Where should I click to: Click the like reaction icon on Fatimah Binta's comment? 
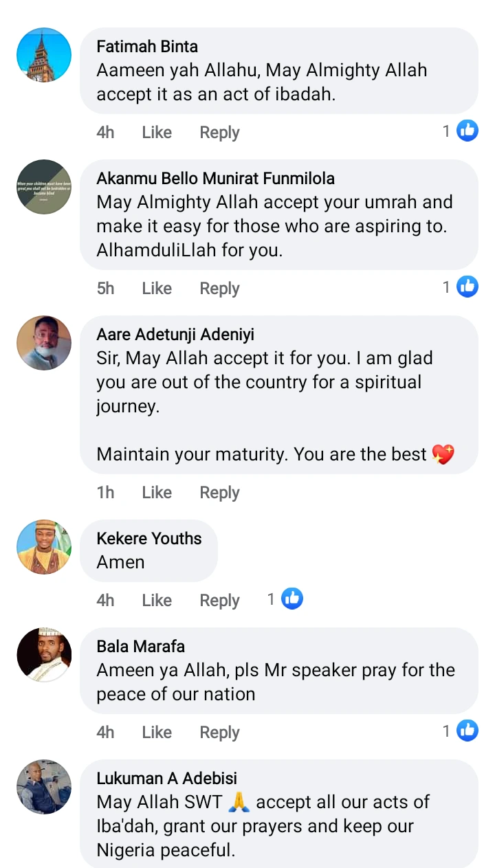pos(467,130)
